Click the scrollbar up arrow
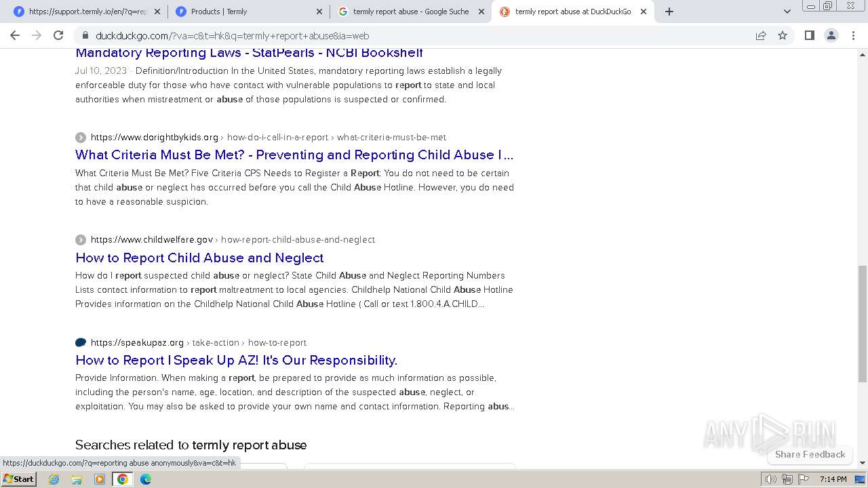Screen dimensions: 868x488 pyautogui.click(x=863, y=54)
